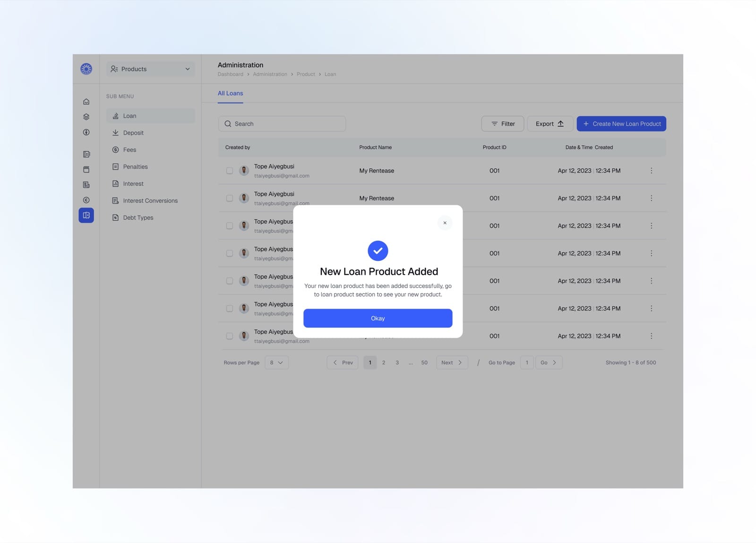Open the home icon in the left rail
This screenshot has height=543, width=756.
(x=86, y=102)
